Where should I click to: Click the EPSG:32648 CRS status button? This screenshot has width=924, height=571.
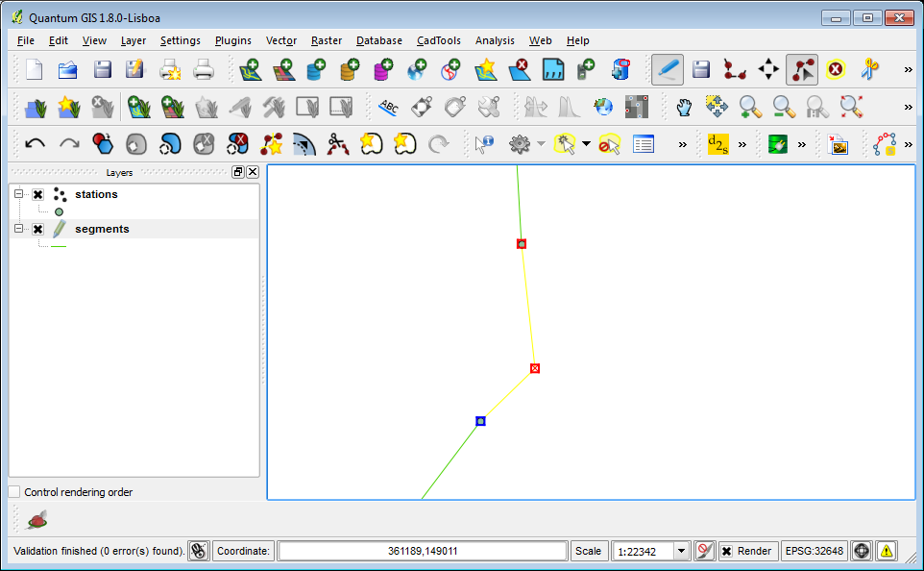814,550
